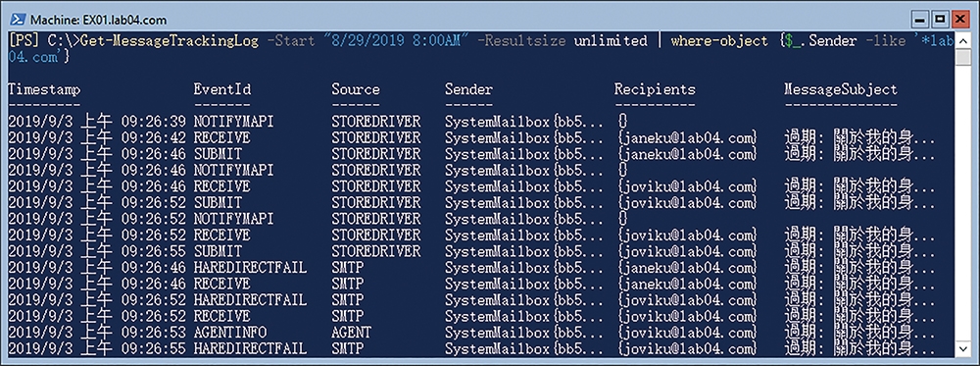The height and width of the screenshot is (366, 980).
Task: Close the Exchange Management Shell window
Action: (958, 20)
